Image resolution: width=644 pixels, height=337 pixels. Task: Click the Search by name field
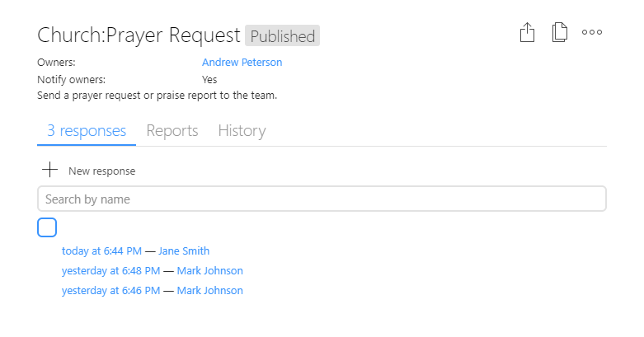[322, 199]
